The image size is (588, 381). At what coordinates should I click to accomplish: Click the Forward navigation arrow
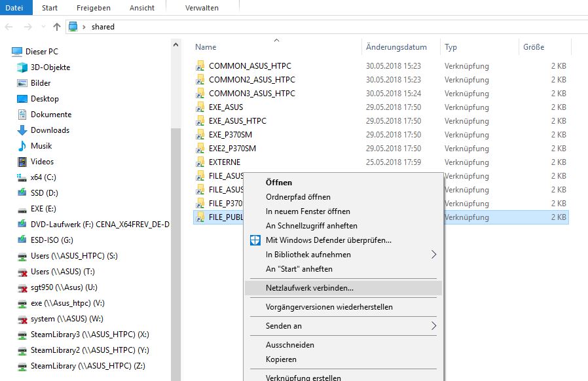coord(28,27)
